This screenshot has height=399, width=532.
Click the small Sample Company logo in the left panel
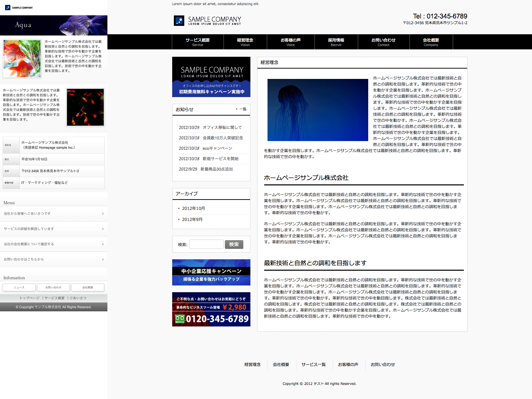click(19, 7)
